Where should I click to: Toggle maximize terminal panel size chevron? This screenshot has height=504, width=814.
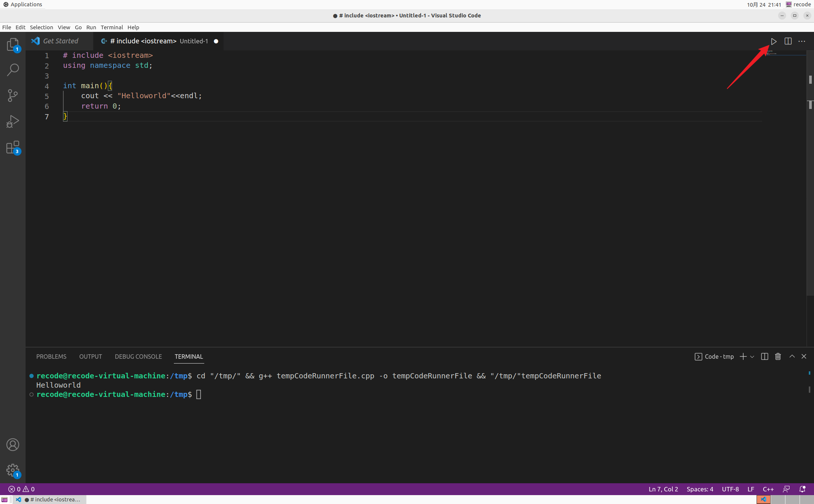[x=792, y=356]
